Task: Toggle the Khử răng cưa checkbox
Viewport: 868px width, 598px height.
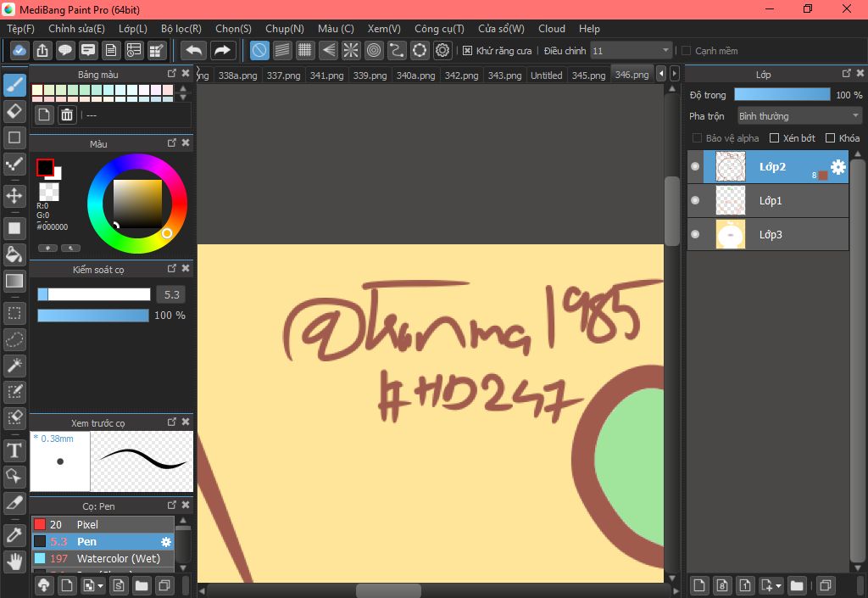Action: pos(467,51)
